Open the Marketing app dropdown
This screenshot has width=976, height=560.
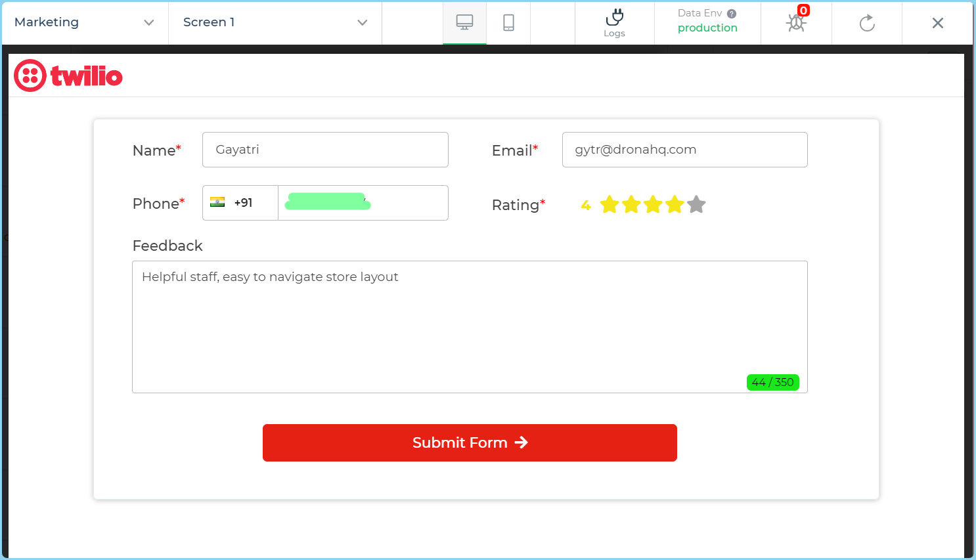click(84, 22)
